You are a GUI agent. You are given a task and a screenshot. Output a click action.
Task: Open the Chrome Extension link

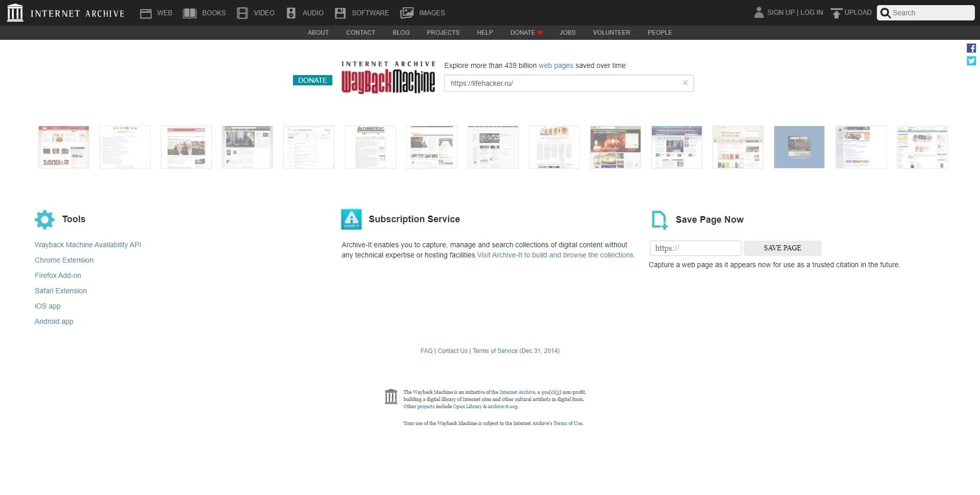64,261
